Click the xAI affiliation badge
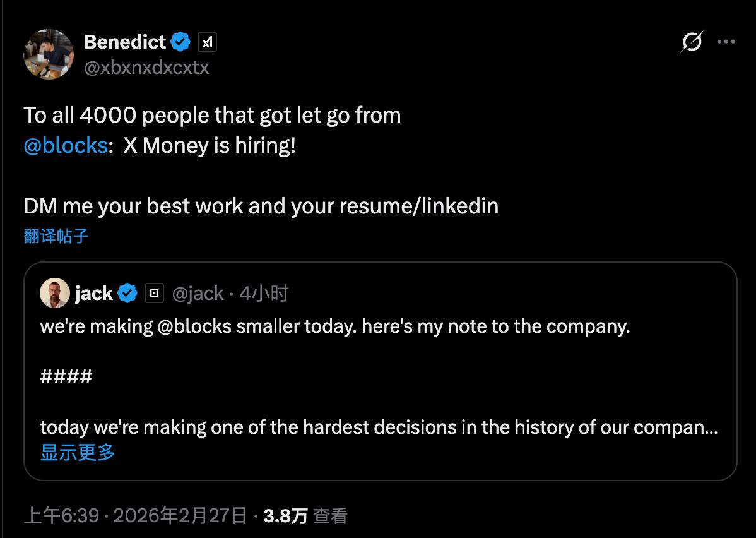This screenshot has height=538, width=756. pyautogui.click(x=207, y=42)
